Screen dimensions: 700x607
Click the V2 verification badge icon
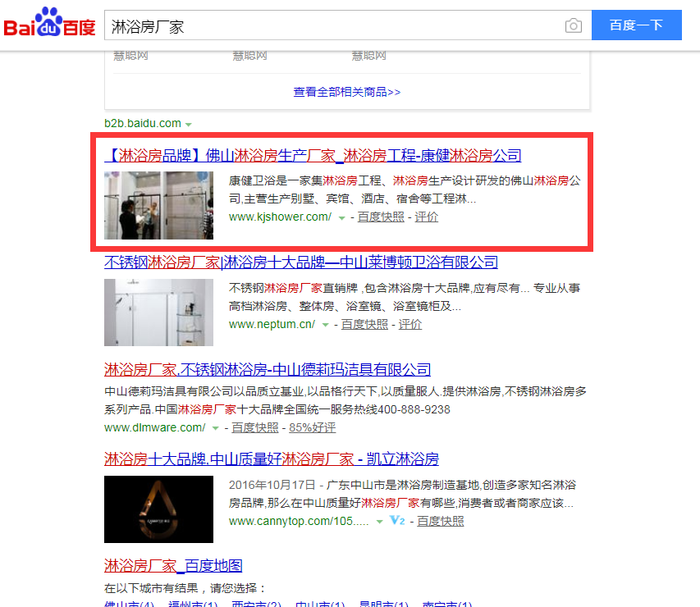(397, 520)
